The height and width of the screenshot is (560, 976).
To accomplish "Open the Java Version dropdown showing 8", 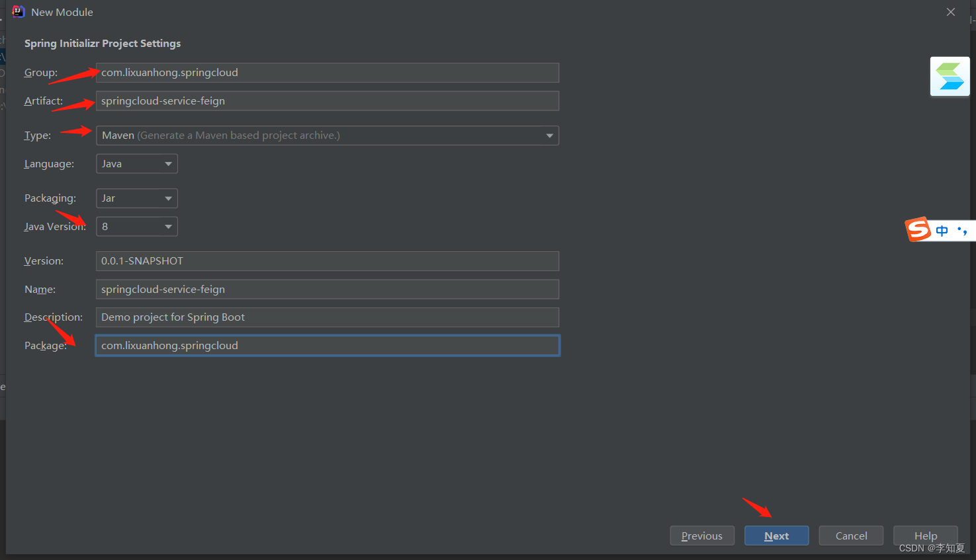I will pos(137,227).
